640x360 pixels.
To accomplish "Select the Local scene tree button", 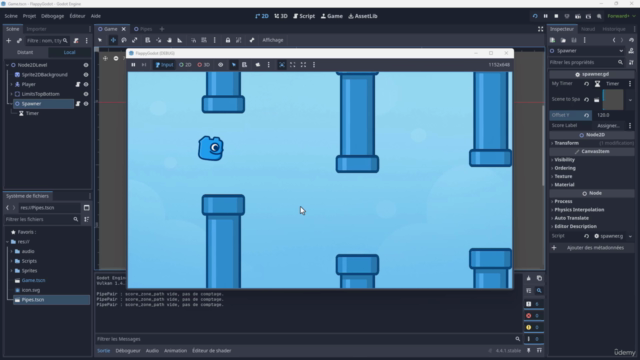I will [x=69, y=52].
